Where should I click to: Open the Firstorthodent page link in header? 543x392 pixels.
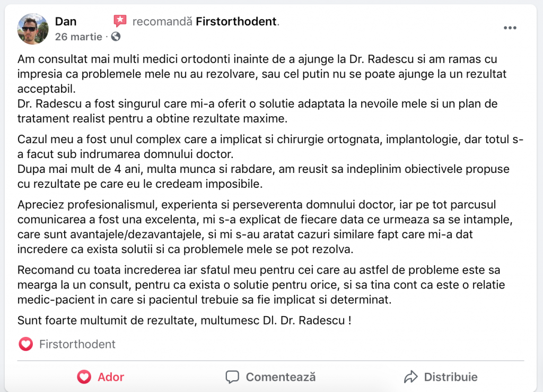click(236, 21)
